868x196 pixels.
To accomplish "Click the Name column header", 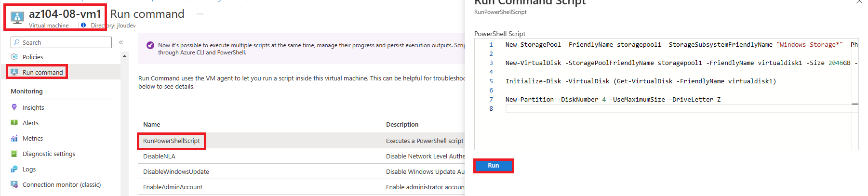I will pyautogui.click(x=151, y=124).
